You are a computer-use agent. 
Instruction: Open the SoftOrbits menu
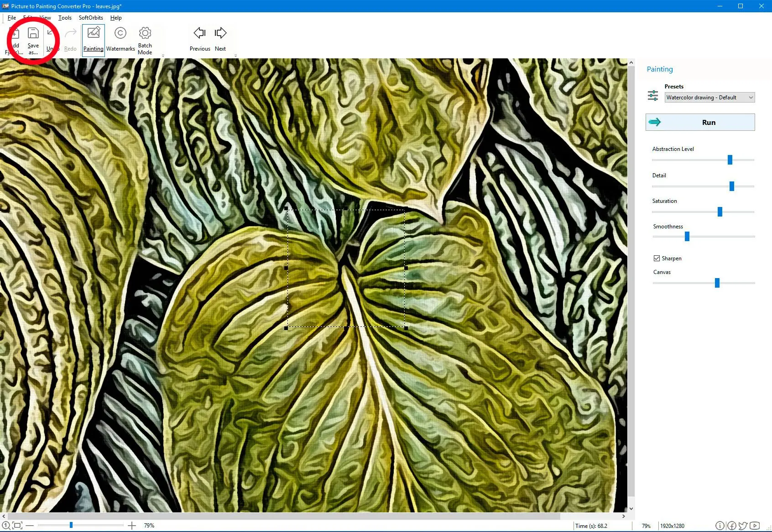point(91,18)
